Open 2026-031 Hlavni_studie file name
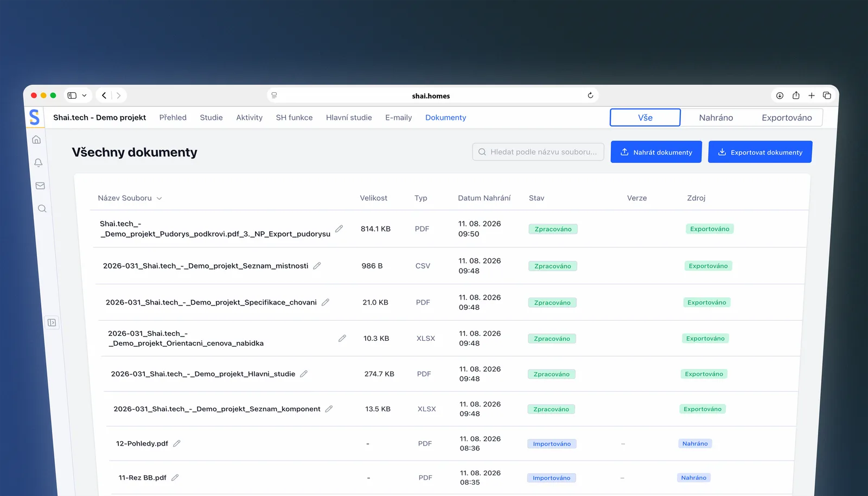Screen dimensions: 868x496 pyautogui.click(x=203, y=374)
